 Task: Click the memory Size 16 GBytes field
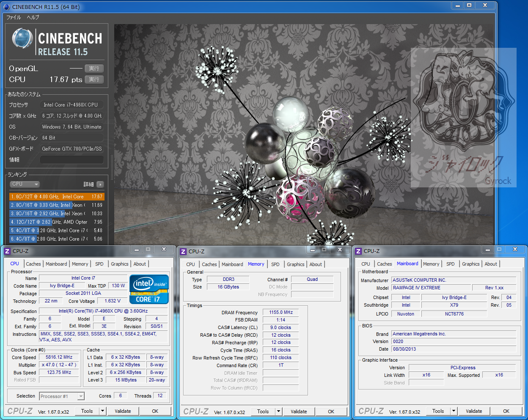point(228,287)
